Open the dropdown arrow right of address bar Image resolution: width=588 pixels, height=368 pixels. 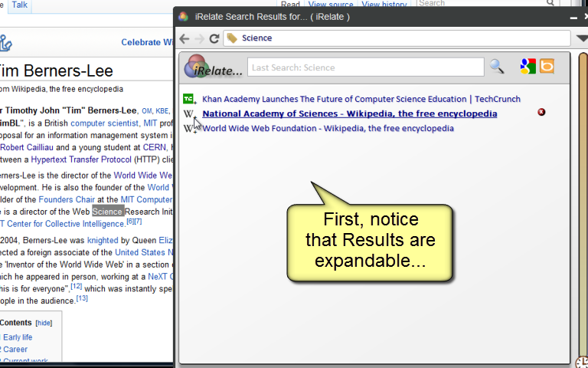pyautogui.click(x=582, y=38)
